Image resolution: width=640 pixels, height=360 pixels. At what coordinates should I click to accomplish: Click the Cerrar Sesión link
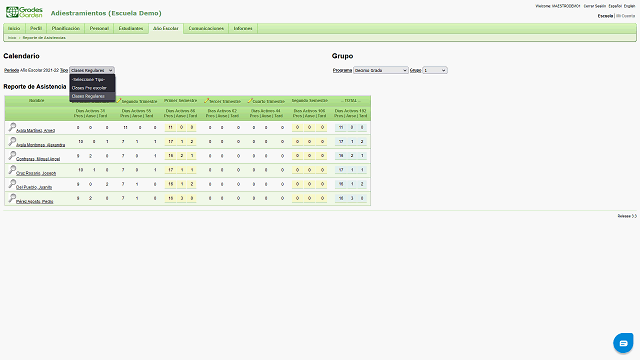[x=595, y=6]
